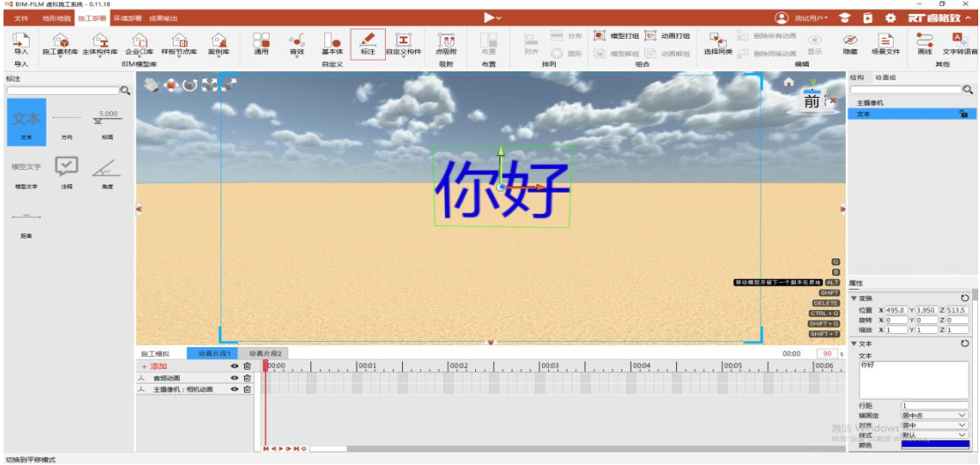Select the 标高 elevation annotation

tap(108, 122)
